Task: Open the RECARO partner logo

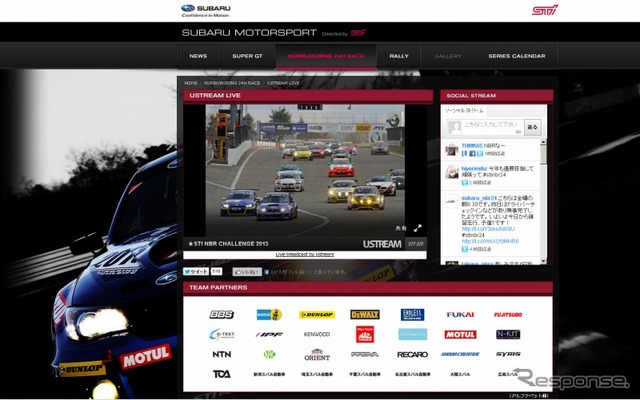Action: pyautogui.click(x=412, y=354)
